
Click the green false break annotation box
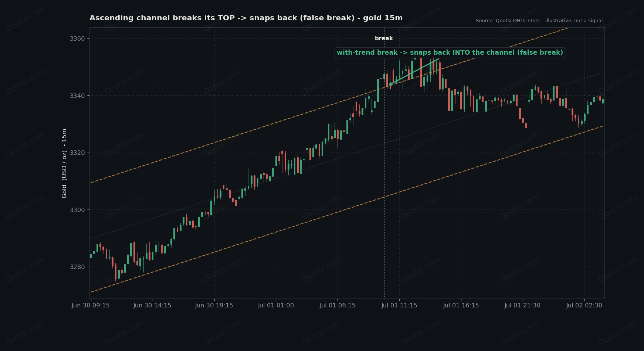(x=450, y=53)
